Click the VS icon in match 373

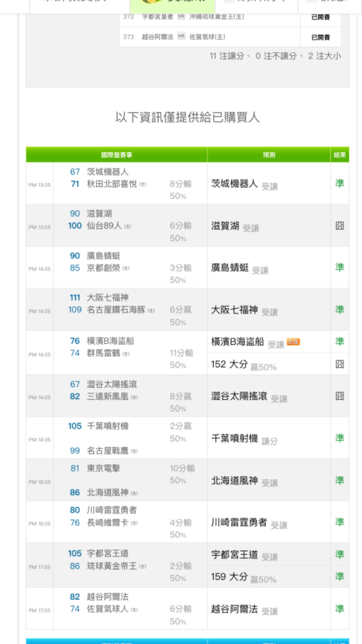(181, 37)
